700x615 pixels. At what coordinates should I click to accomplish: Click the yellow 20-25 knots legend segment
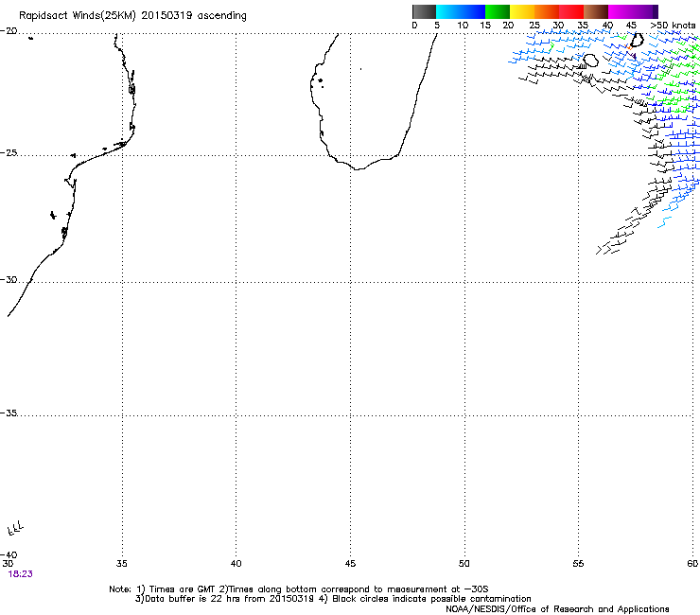pyautogui.click(x=522, y=11)
